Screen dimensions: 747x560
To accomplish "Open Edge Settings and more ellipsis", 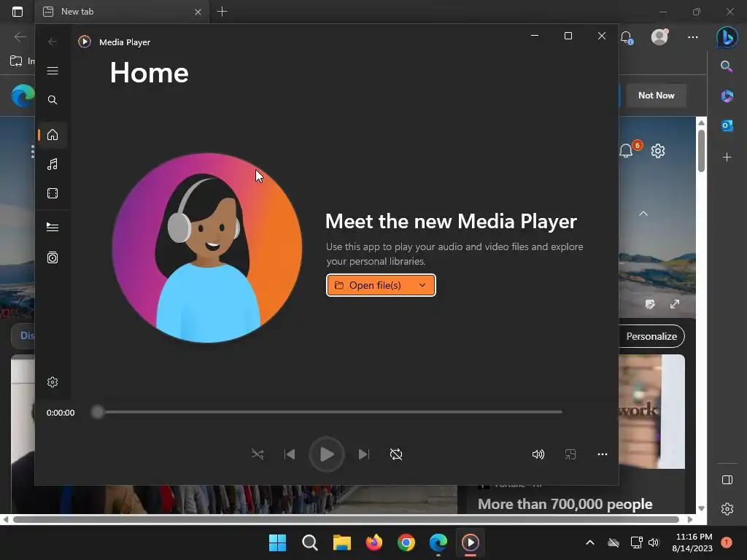I will pyautogui.click(x=693, y=37).
